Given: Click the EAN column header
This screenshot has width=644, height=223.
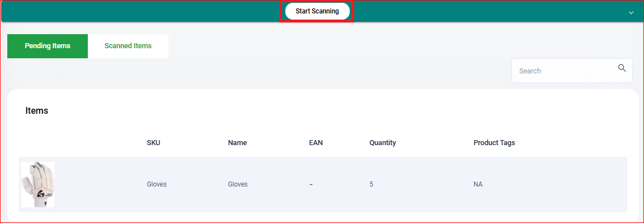Looking at the screenshot, I should pos(316,143).
